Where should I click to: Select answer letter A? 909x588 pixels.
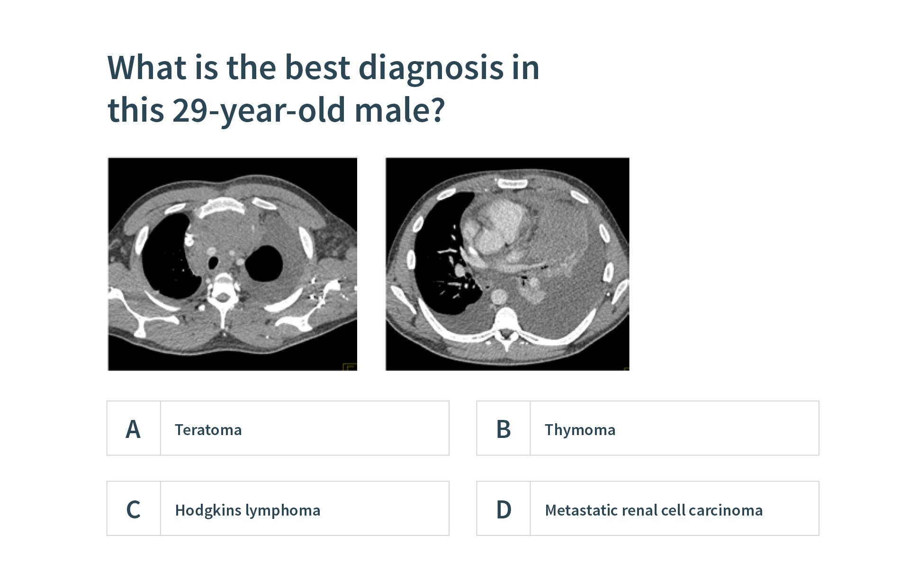134,429
